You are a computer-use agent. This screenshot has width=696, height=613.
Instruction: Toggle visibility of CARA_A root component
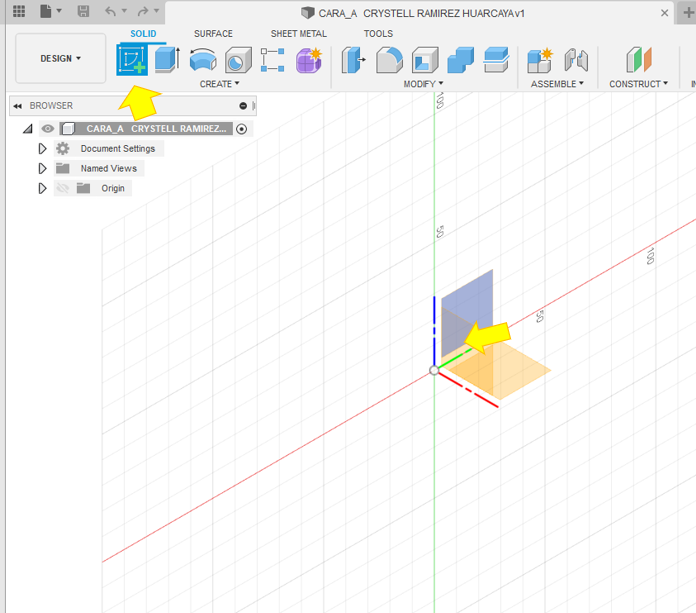pyautogui.click(x=47, y=129)
